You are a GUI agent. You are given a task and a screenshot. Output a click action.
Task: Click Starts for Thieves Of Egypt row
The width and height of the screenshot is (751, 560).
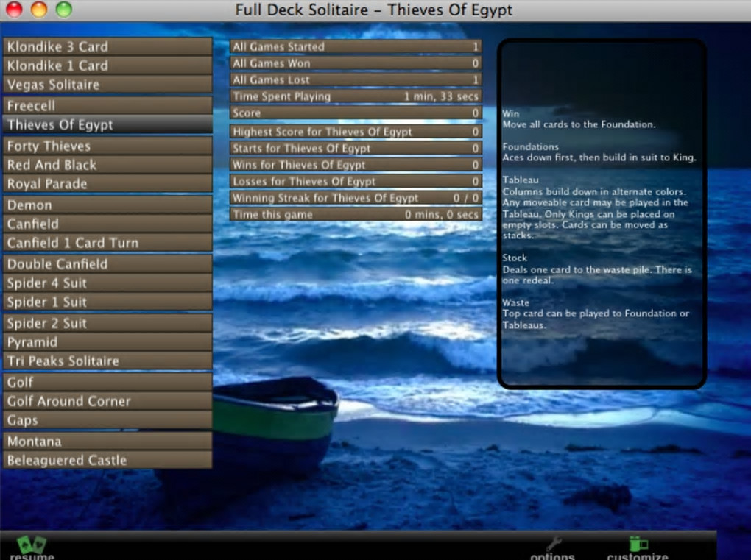pyautogui.click(x=356, y=149)
